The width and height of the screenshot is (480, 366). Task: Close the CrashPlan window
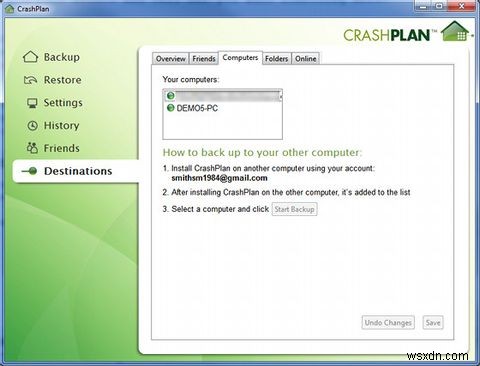[461, 6]
